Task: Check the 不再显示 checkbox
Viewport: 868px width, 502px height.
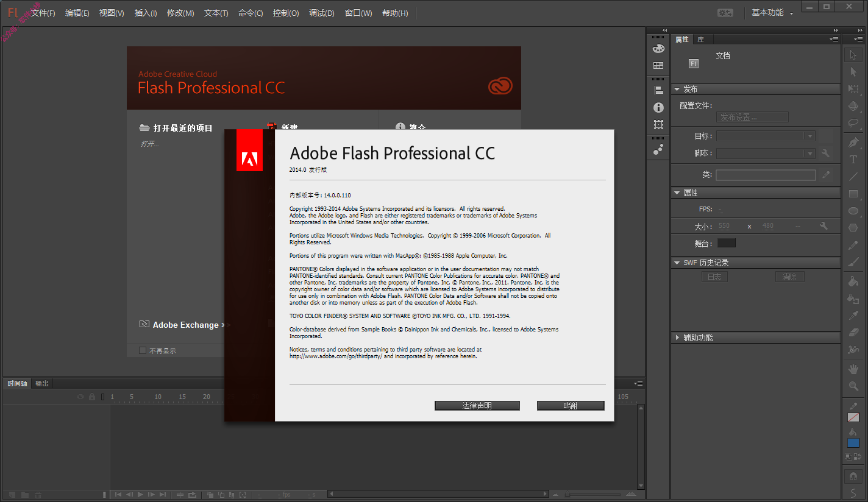Action: pyautogui.click(x=143, y=350)
